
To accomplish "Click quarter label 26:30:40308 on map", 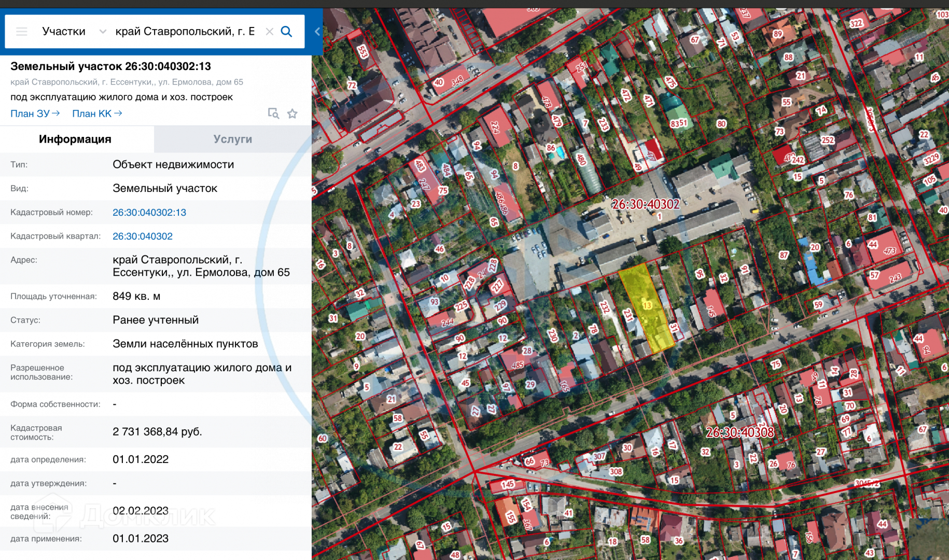I will (740, 432).
